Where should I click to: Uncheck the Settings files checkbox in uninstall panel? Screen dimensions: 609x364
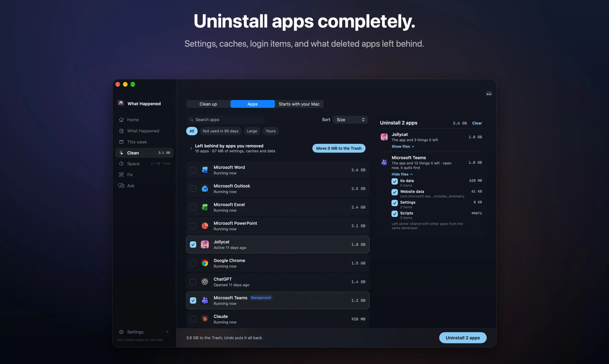point(394,203)
